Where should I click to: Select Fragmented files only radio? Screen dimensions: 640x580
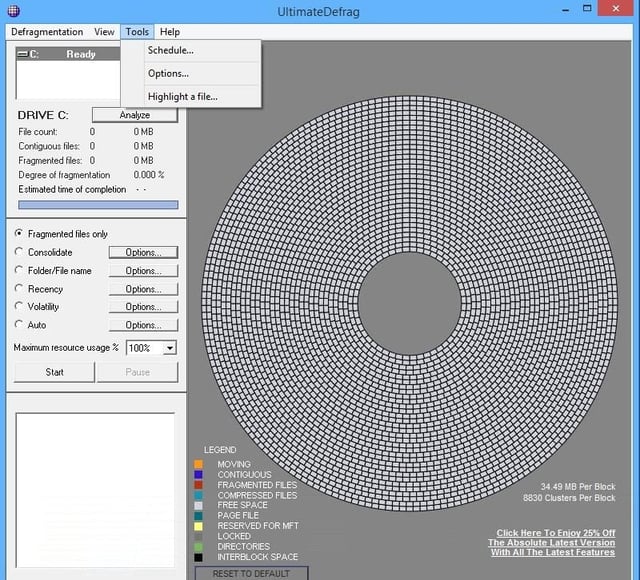coord(19,233)
